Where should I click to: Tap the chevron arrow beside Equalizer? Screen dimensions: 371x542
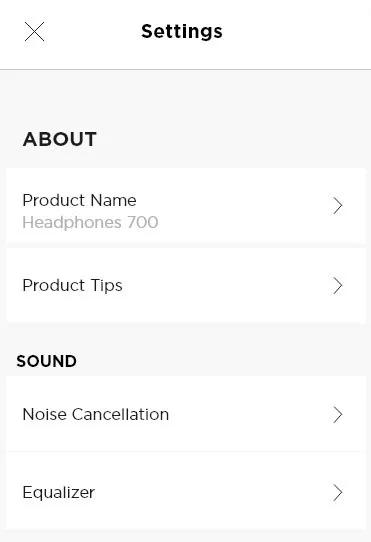pyautogui.click(x=338, y=493)
